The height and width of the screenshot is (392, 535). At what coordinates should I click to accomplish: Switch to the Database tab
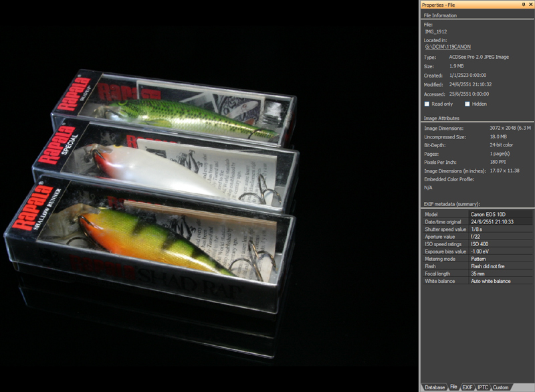[434, 387]
